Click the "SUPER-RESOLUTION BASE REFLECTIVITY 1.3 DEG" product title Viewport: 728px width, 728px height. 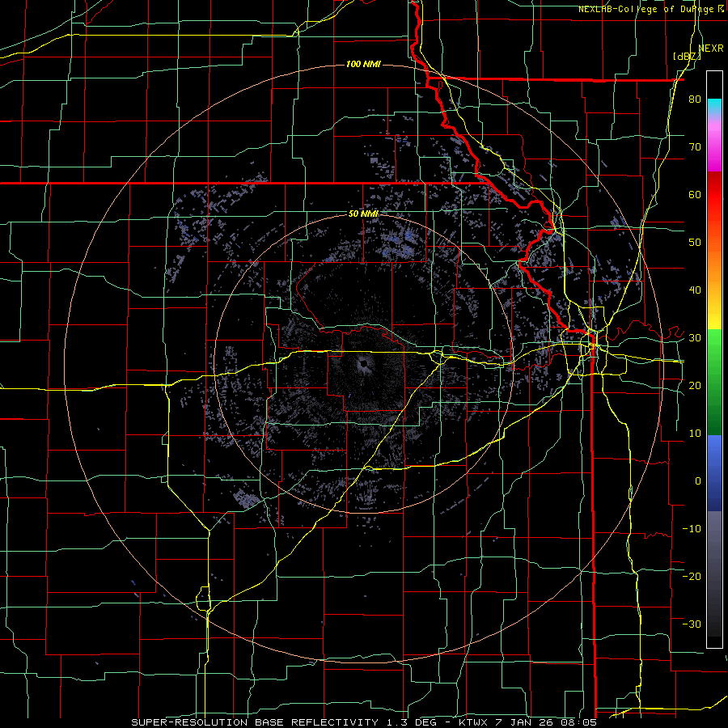pos(285,722)
